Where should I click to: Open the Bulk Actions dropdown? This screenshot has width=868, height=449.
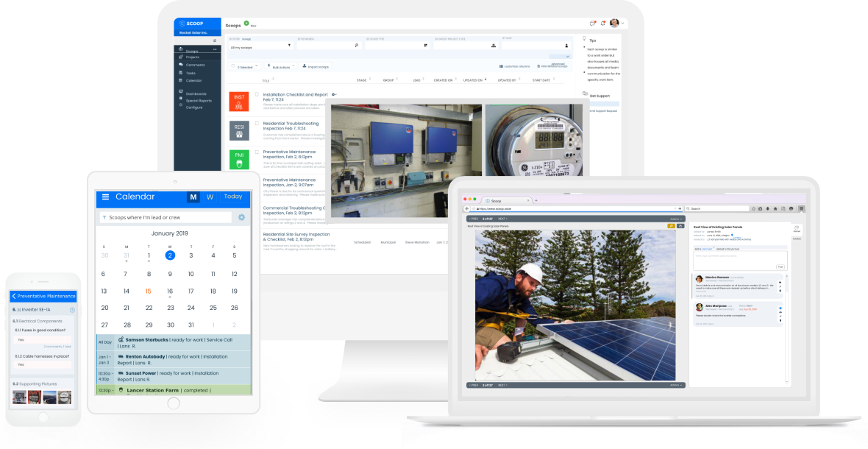[281, 66]
